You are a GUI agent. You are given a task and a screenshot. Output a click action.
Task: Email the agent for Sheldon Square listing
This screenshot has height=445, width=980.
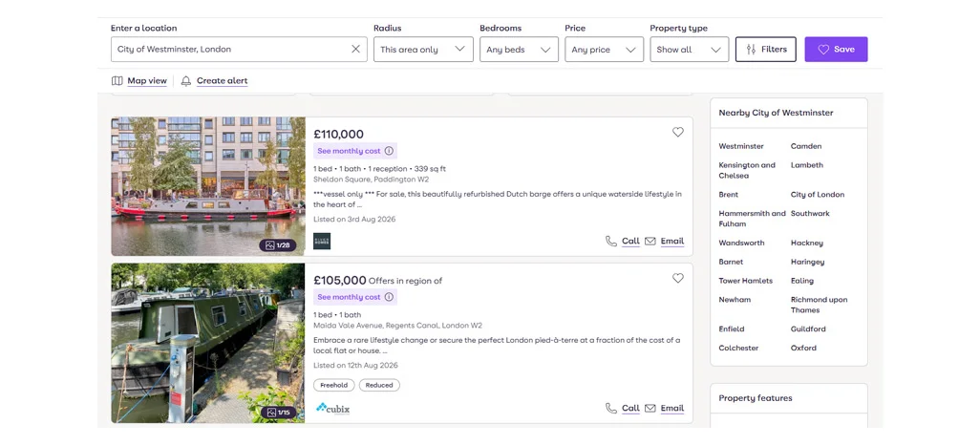click(665, 241)
